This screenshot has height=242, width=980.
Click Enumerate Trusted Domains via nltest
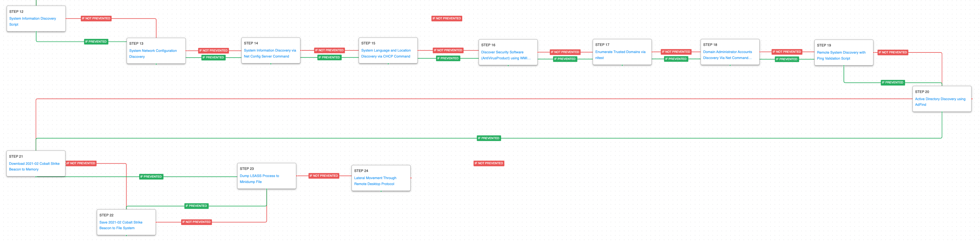[x=620, y=52]
